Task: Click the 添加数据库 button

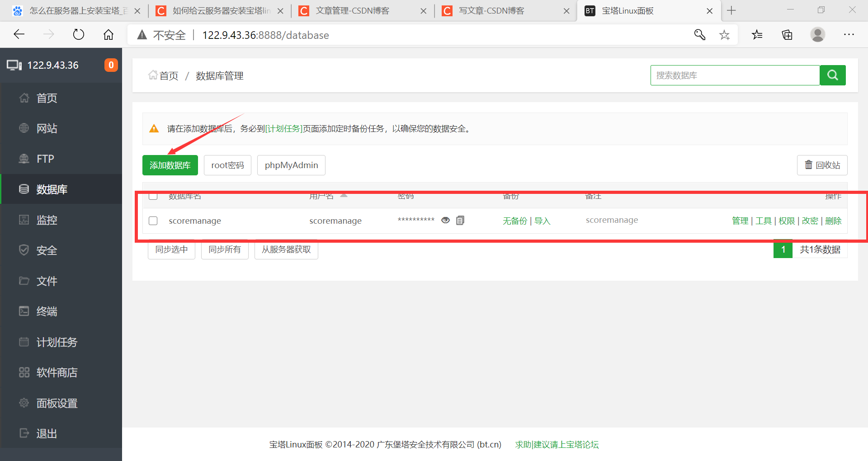Action: click(x=170, y=165)
